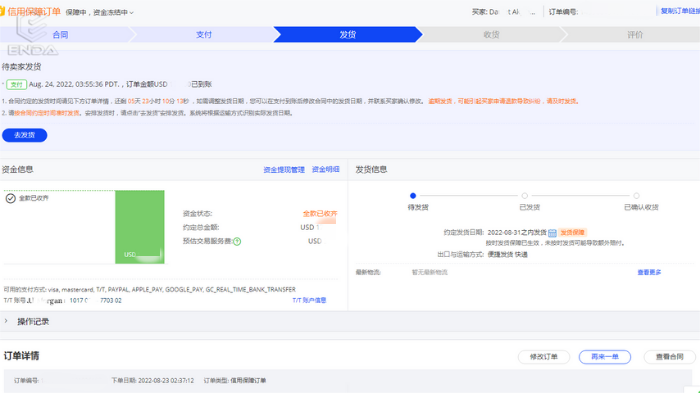This screenshot has height=393, width=700.
Task: Click the orange 发货保障 tag
Action: [x=572, y=232]
